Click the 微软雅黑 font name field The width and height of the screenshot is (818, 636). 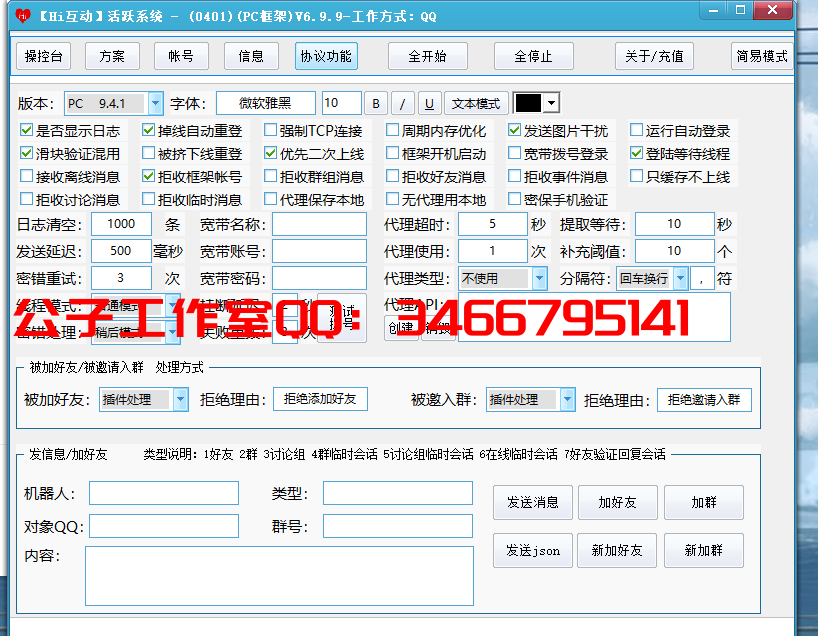click(x=266, y=103)
